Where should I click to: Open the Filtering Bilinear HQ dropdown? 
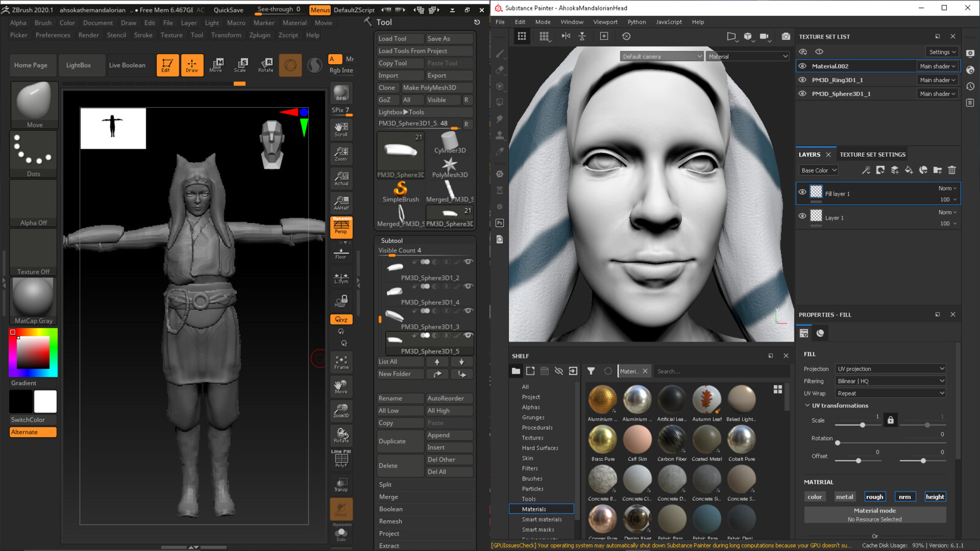(x=891, y=381)
